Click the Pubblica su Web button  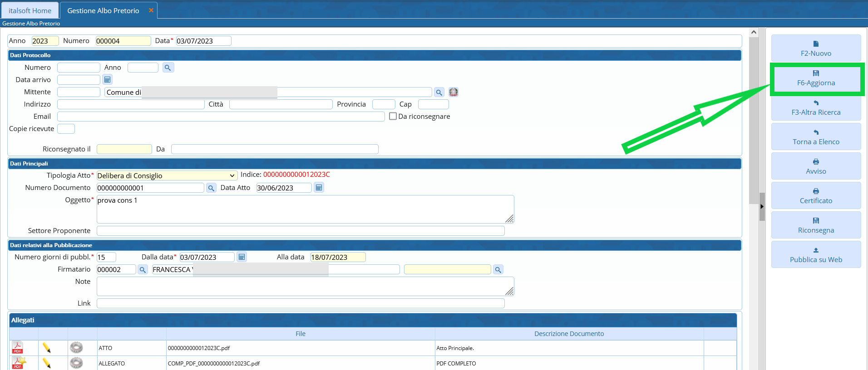(x=816, y=255)
